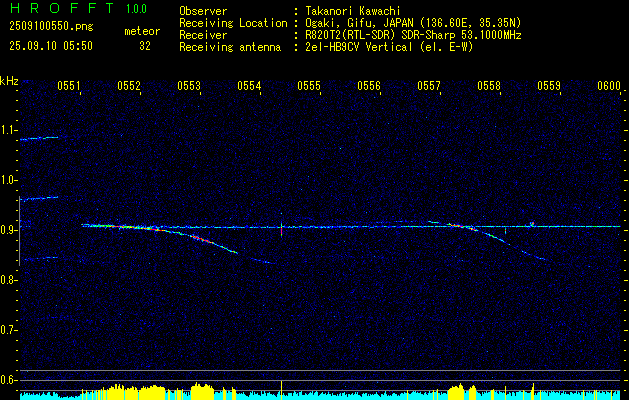The height and width of the screenshot is (400, 629).
Task: Click frequency label 0.6
Action: coord(9,380)
